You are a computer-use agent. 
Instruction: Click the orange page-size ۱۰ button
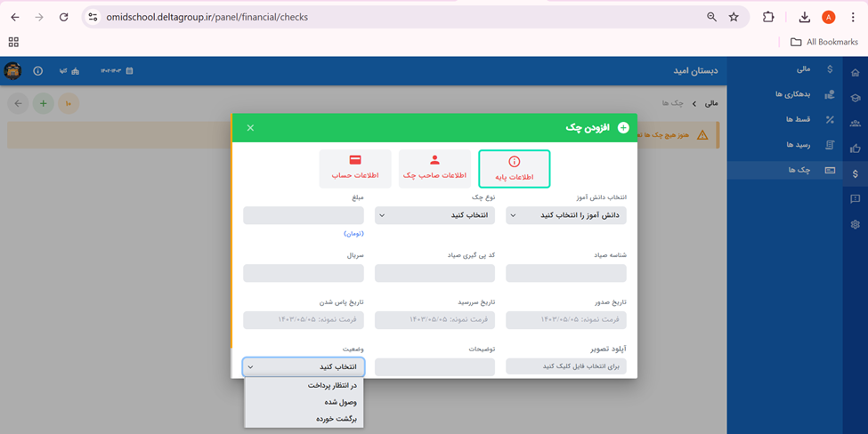click(x=69, y=103)
